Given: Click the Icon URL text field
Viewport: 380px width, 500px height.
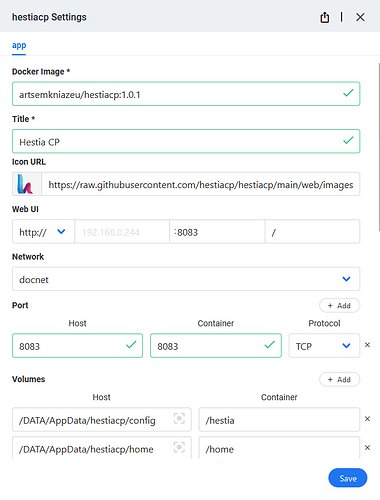Looking at the screenshot, I should (x=201, y=184).
